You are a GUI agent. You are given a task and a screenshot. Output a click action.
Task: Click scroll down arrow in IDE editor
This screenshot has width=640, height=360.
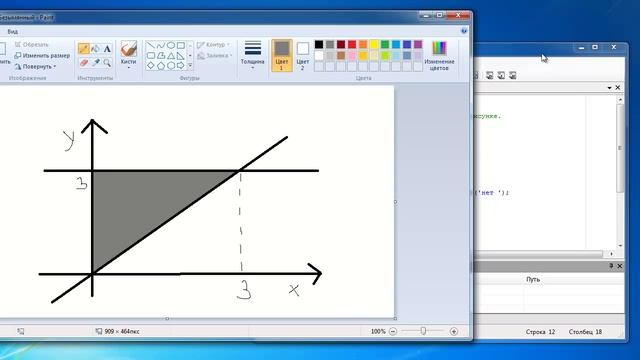tap(620, 246)
